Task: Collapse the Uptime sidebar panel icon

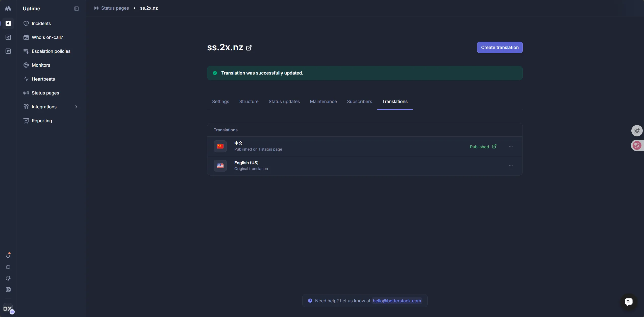Action: click(x=77, y=9)
